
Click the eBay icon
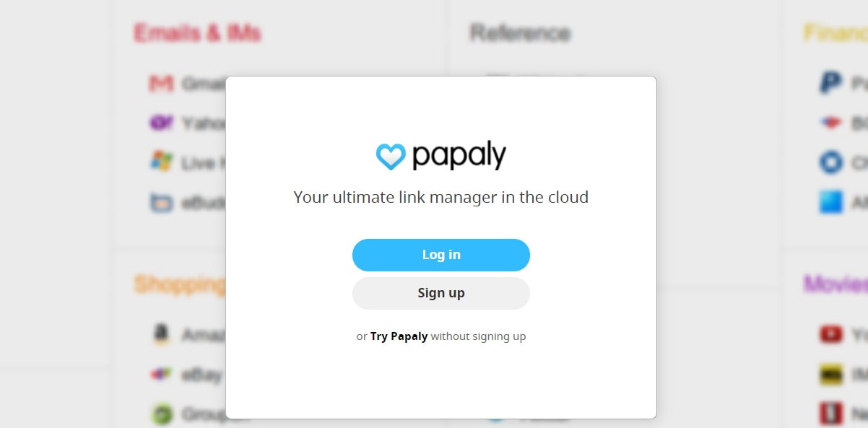161,375
